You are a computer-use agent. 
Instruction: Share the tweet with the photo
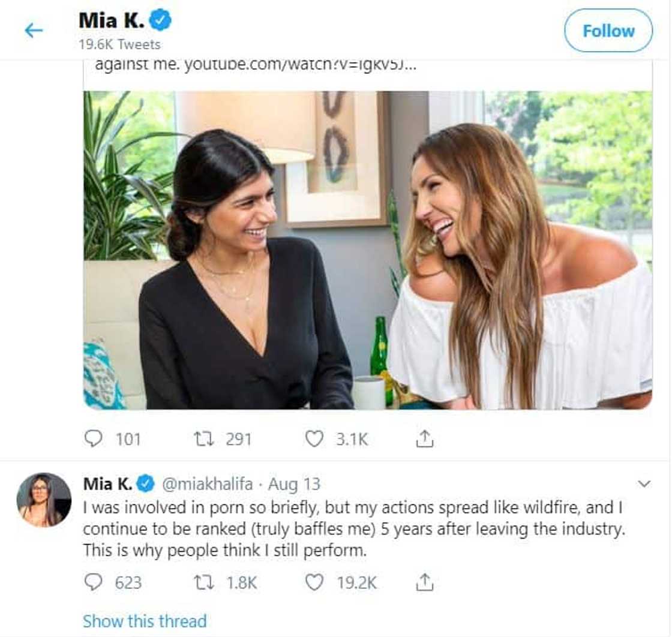[x=424, y=439]
